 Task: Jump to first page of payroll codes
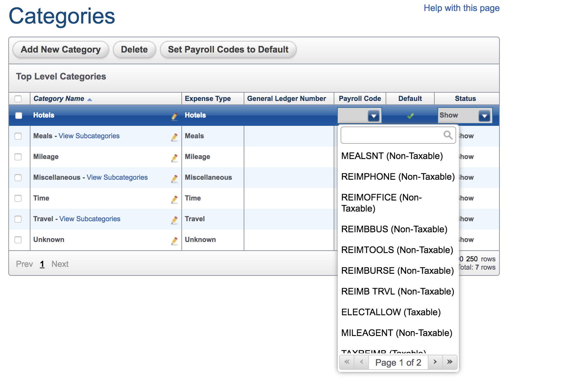point(347,362)
